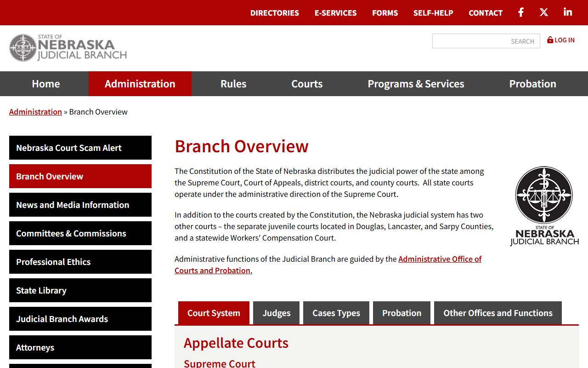Click the lock icon beside Log In

[x=550, y=40]
